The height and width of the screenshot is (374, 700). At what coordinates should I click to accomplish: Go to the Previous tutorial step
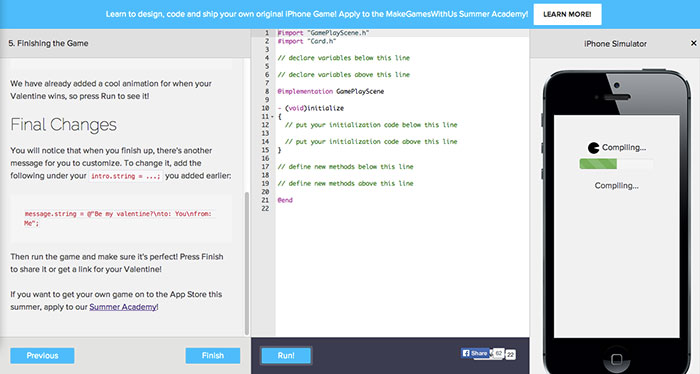click(42, 356)
